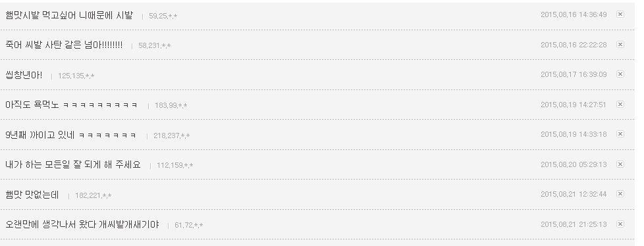Select the masked IP 218.237.*.*
This screenshot has width=644, height=246.
[x=172, y=135]
